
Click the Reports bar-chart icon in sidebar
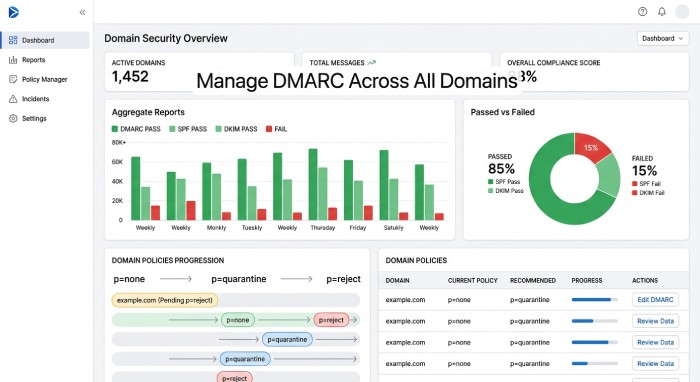click(x=13, y=60)
